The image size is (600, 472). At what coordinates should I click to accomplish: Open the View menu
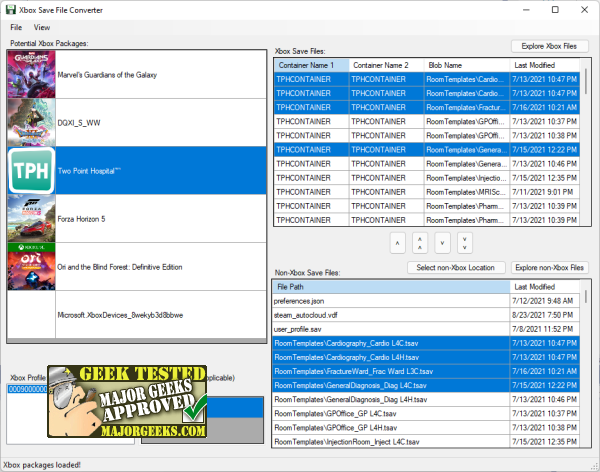coord(42,28)
